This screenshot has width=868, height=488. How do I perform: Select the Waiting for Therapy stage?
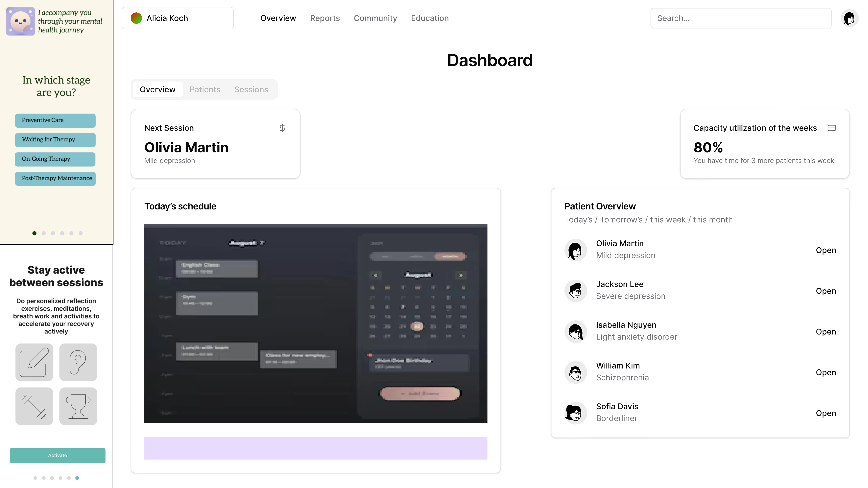tap(55, 139)
